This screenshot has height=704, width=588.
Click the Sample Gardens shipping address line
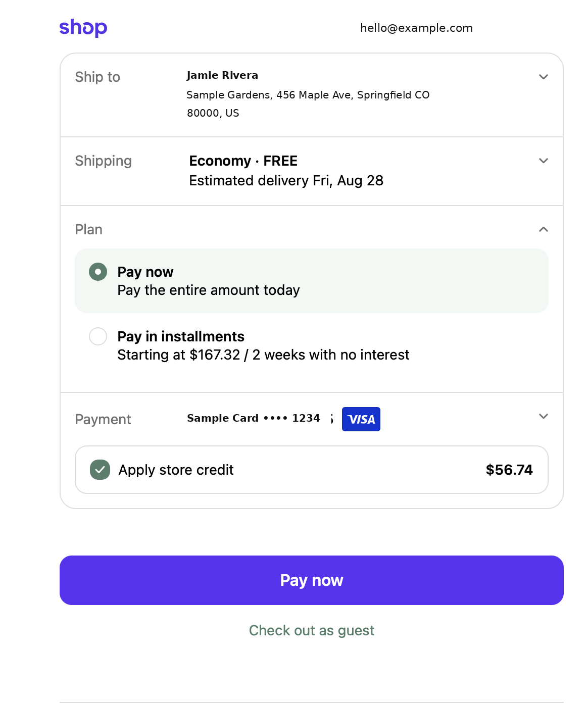[308, 95]
